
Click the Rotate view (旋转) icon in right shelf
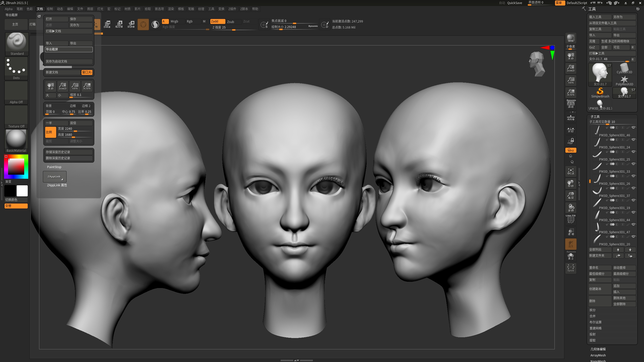point(571,208)
